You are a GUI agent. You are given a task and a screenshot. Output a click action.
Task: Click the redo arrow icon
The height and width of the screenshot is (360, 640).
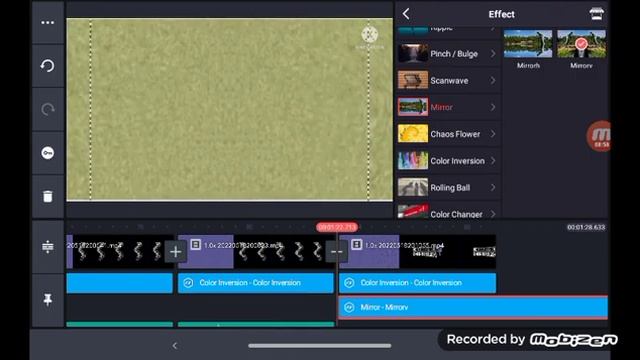click(48, 109)
